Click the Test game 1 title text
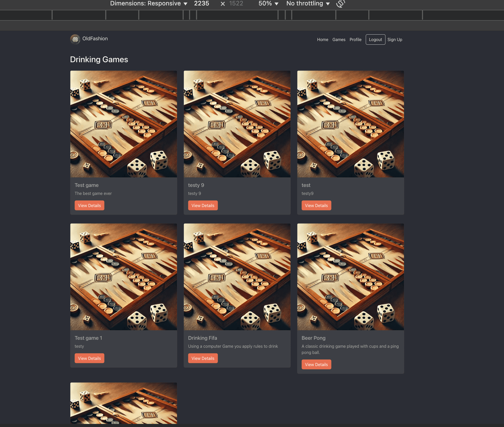This screenshot has width=504, height=427. 88,338
